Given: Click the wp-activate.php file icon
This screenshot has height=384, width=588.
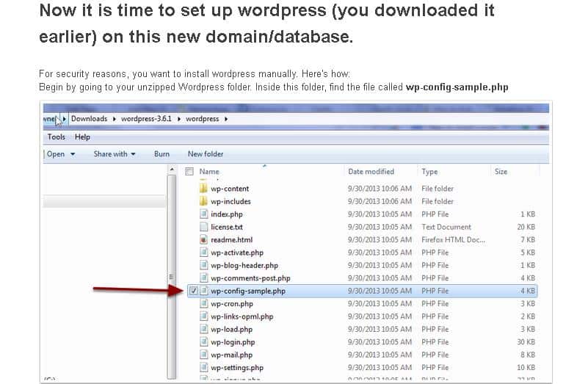Looking at the screenshot, I should pos(203,252).
